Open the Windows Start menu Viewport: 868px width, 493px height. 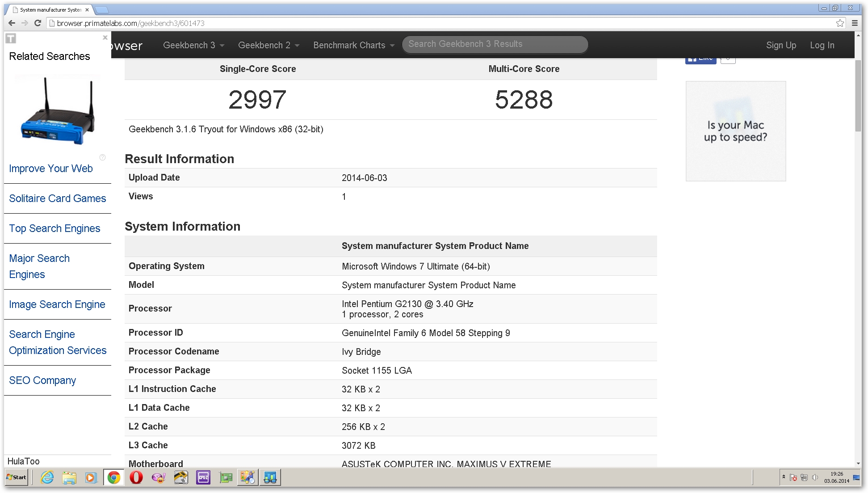point(17,477)
